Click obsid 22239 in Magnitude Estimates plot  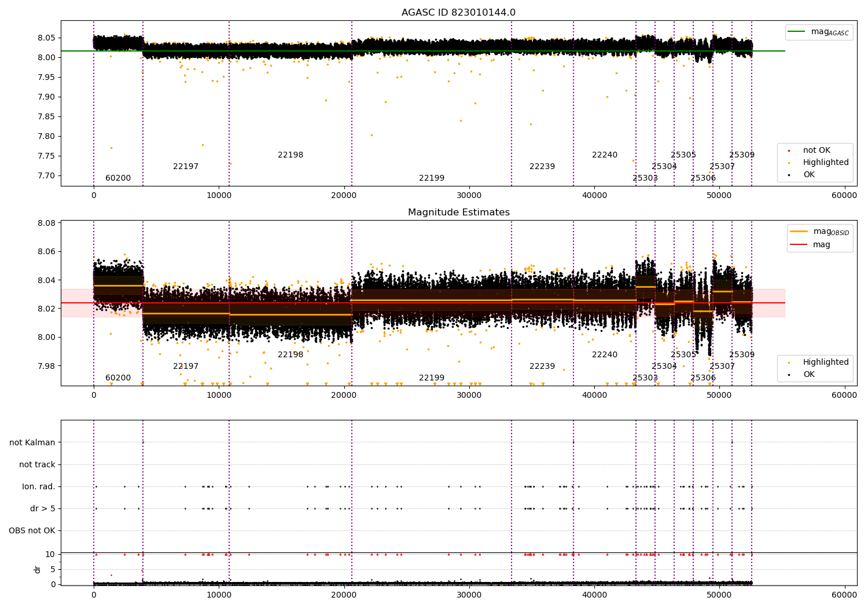(x=542, y=367)
